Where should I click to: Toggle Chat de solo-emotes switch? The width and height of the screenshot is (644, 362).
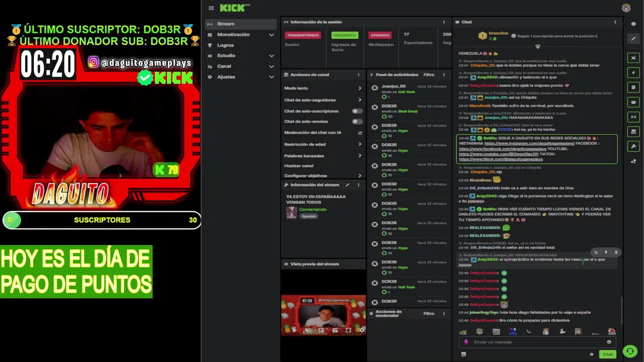pyautogui.click(x=357, y=122)
